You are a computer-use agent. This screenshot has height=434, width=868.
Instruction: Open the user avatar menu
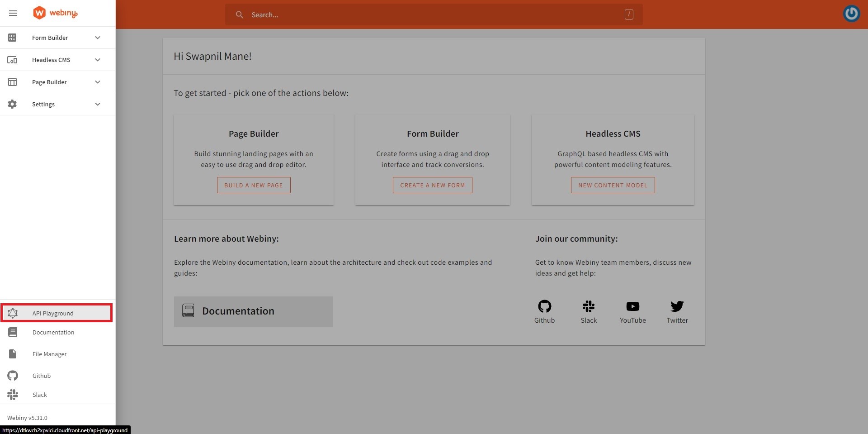tap(852, 14)
